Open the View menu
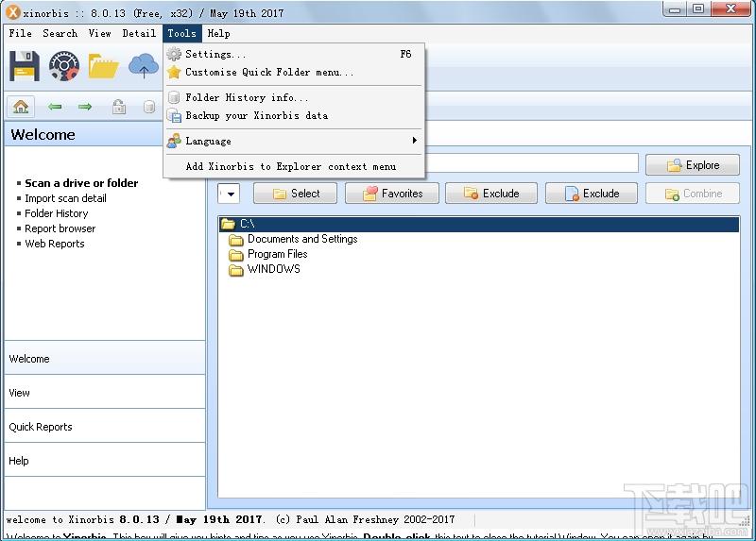The height and width of the screenshot is (541, 756). click(x=99, y=33)
